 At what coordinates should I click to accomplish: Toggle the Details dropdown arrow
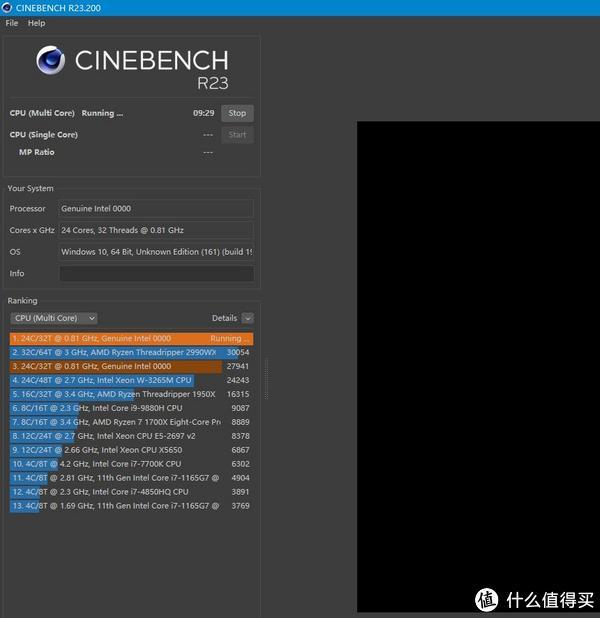coord(248,318)
